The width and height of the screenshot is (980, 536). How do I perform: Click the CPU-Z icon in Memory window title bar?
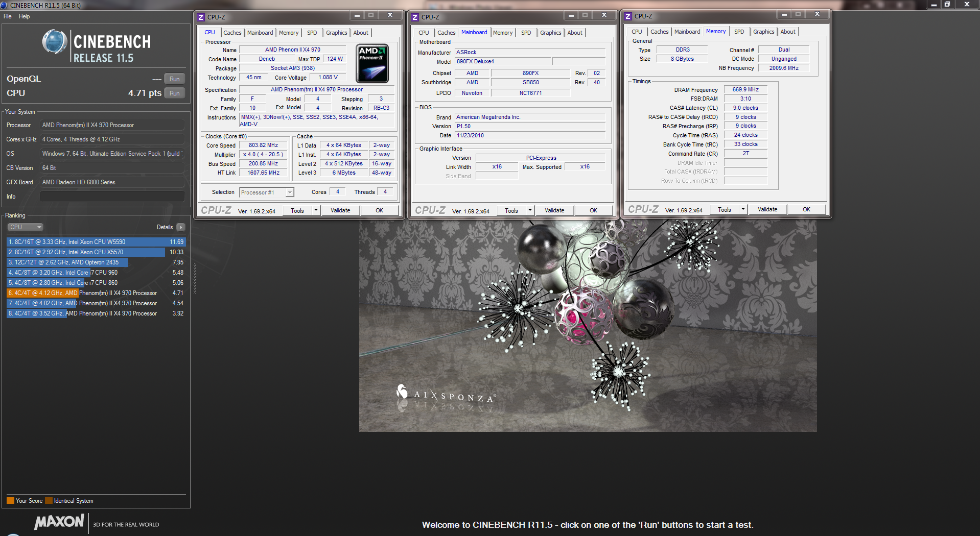(628, 16)
